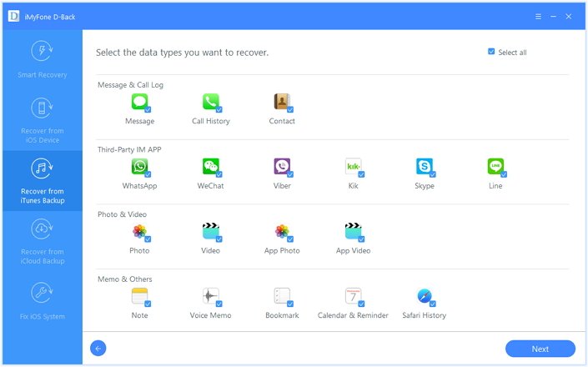Image resolution: width=588 pixels, height=367 pixels.
Task: Uncheck the Contact checkbox
Action: point(290,109)
